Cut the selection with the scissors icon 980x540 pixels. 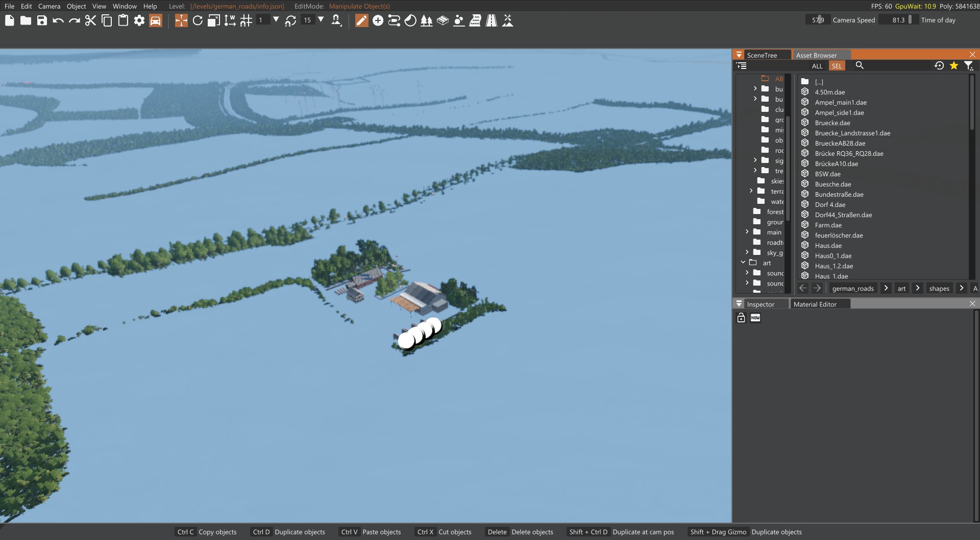pyautogui.click(x=90, y=20)
